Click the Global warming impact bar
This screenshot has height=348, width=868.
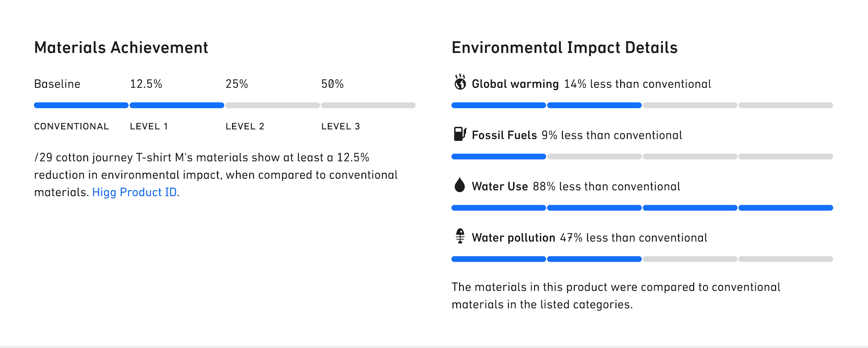(642, 105)
